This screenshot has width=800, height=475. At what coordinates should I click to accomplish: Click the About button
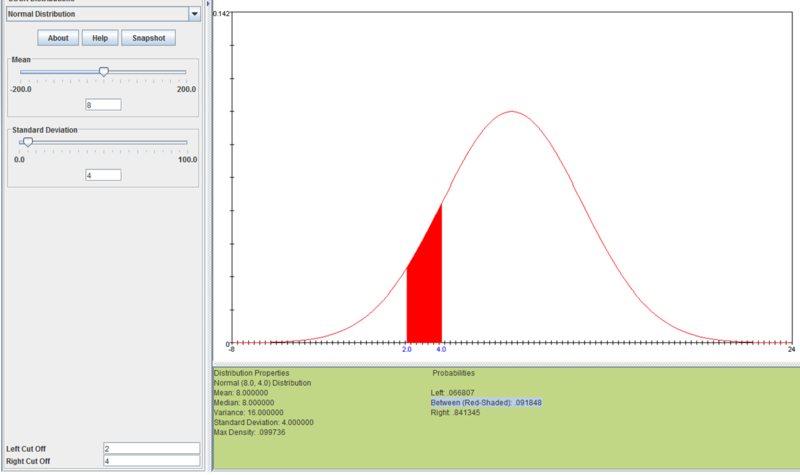(x=58, y=38)
